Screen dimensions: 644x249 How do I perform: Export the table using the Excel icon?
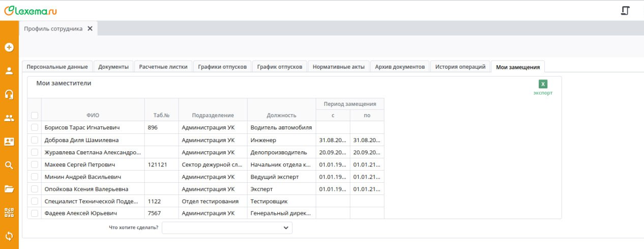[543, 85]
